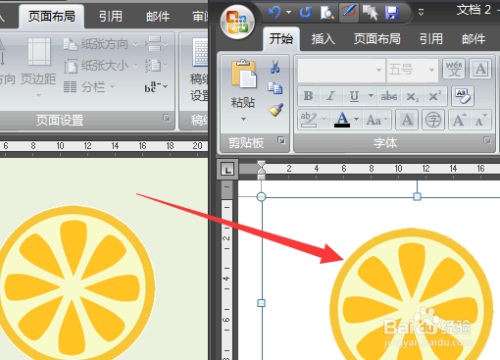Open change case Aa menu
500x360 pixels.
pos(377,120)
